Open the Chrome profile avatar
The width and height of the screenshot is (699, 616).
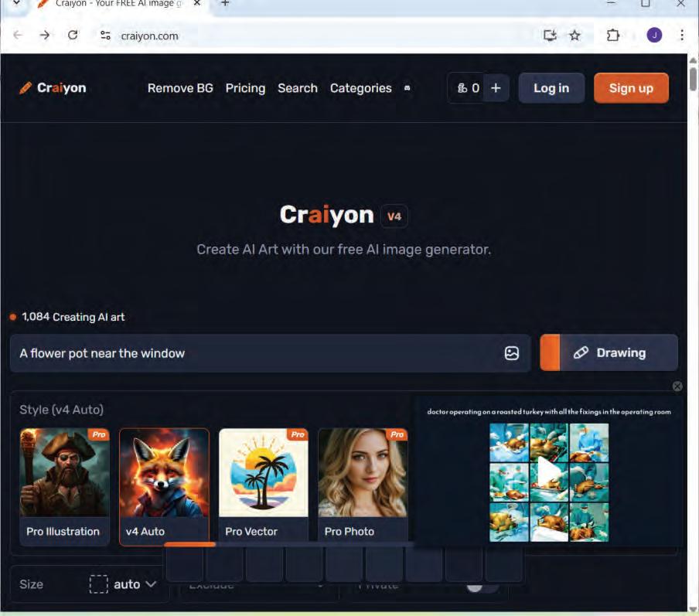pos(654,36)
